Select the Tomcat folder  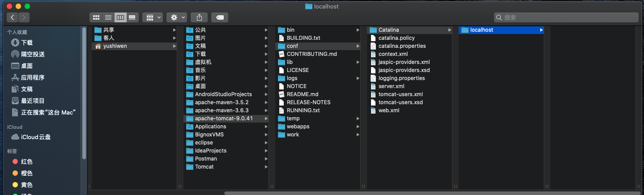[x=226, y=167]
